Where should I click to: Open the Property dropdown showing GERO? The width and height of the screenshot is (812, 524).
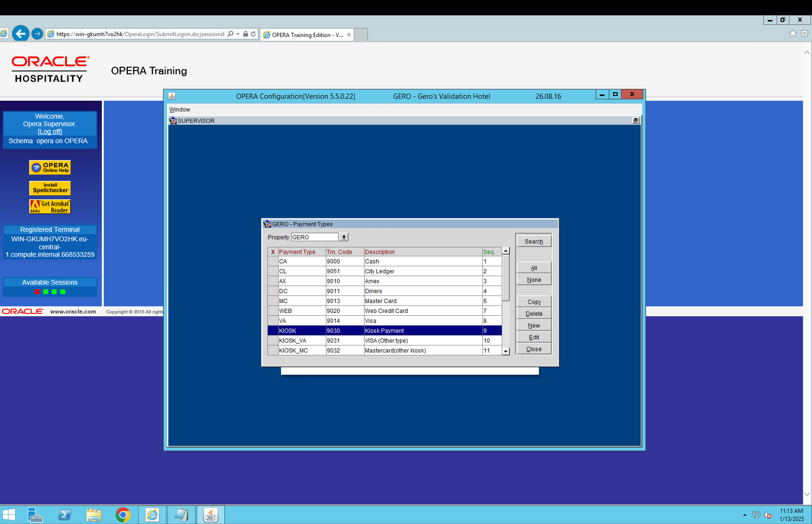coord(344,237)
